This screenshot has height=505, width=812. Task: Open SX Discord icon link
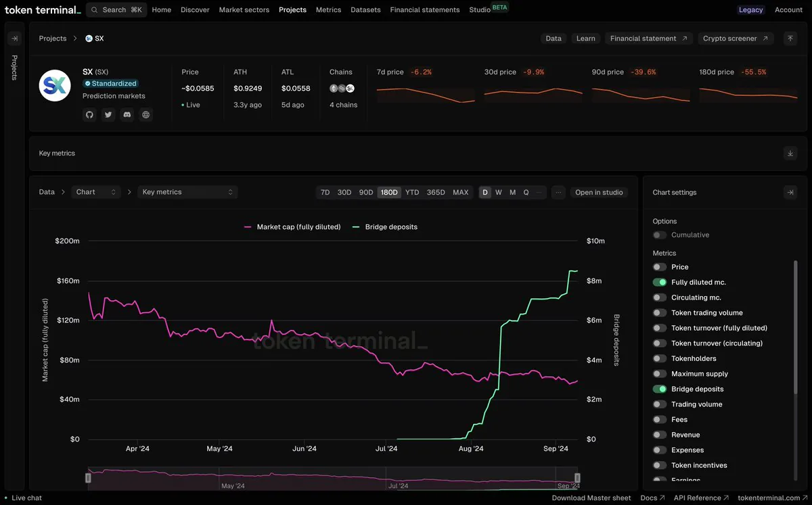(127, 115)
